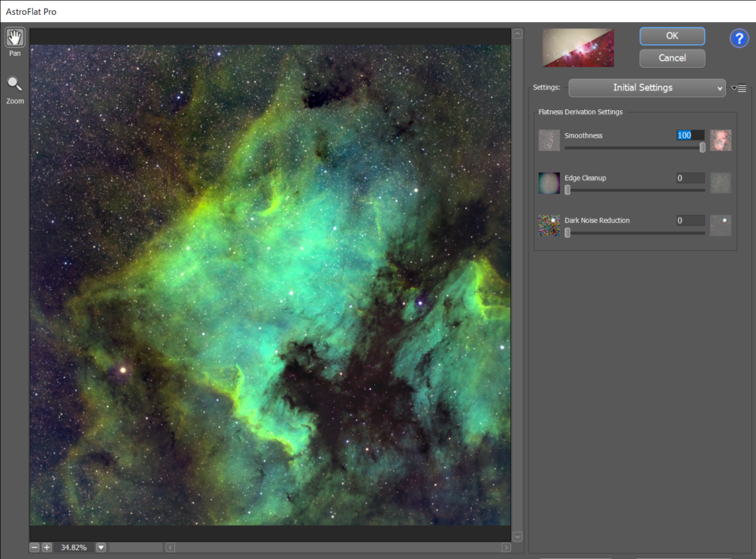Click the Smoothness result preview thumbnail

721,139
